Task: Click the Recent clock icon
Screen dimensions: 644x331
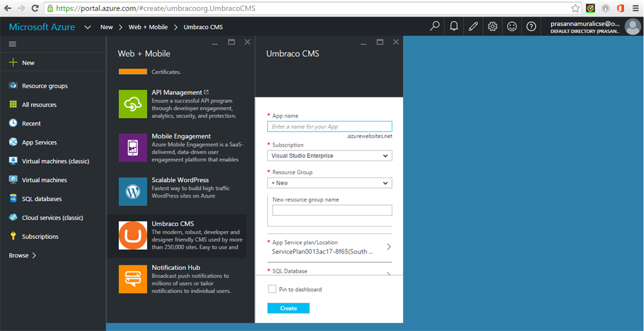Action: [x=13, y=123]
